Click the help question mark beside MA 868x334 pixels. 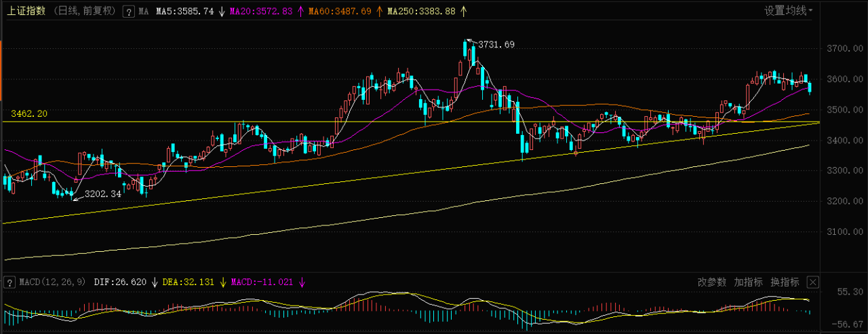128,12
